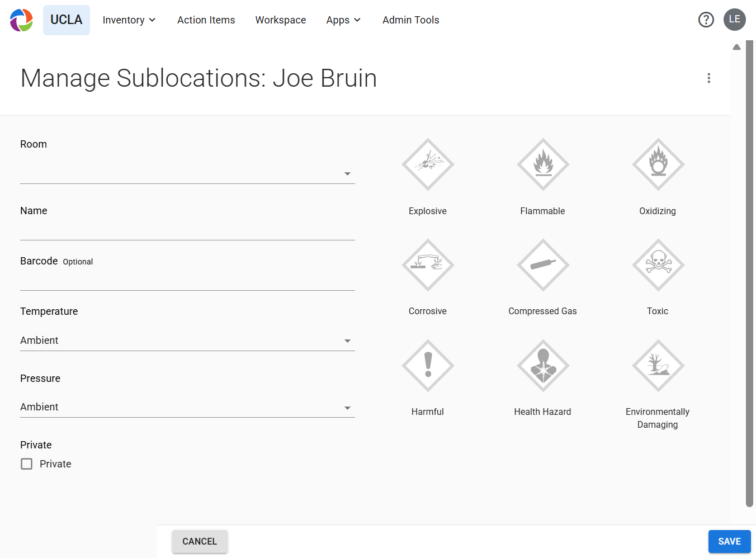
Task: Click the "Health Hazard" label
Action: 543,412
